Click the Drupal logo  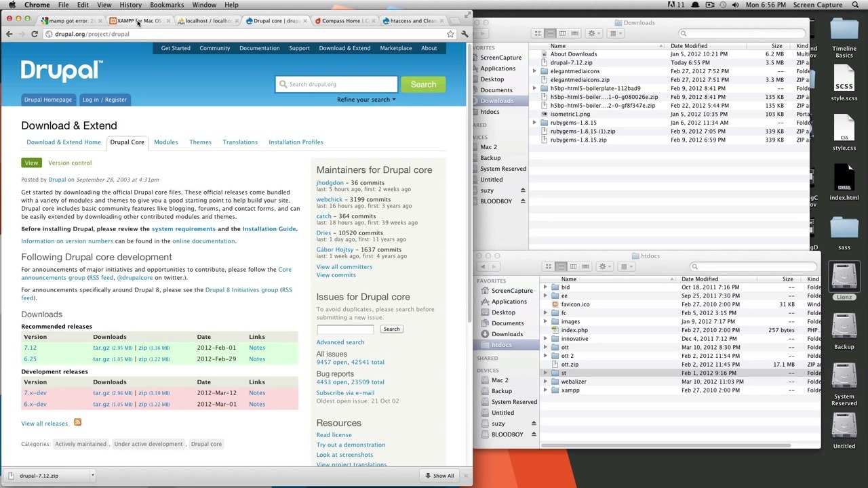point(62,70)
